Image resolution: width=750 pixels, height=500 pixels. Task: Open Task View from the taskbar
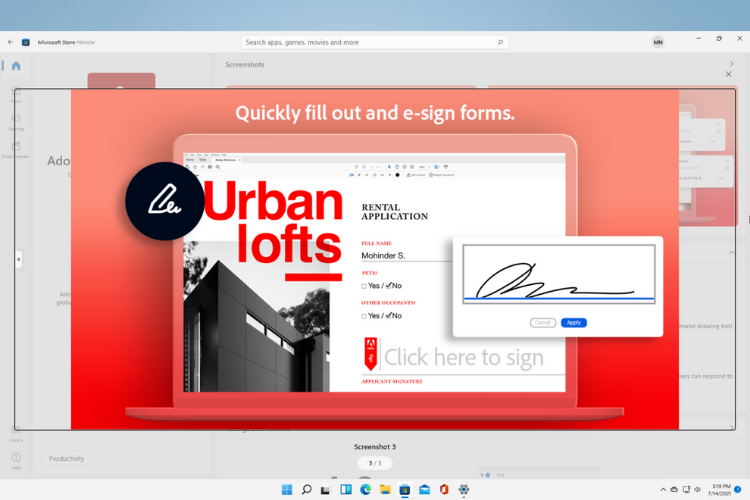coord(326,489)
